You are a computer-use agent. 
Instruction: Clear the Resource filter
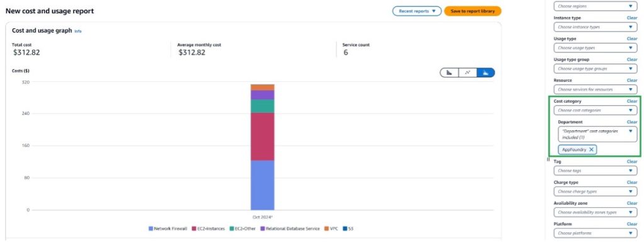coord(631,80)
